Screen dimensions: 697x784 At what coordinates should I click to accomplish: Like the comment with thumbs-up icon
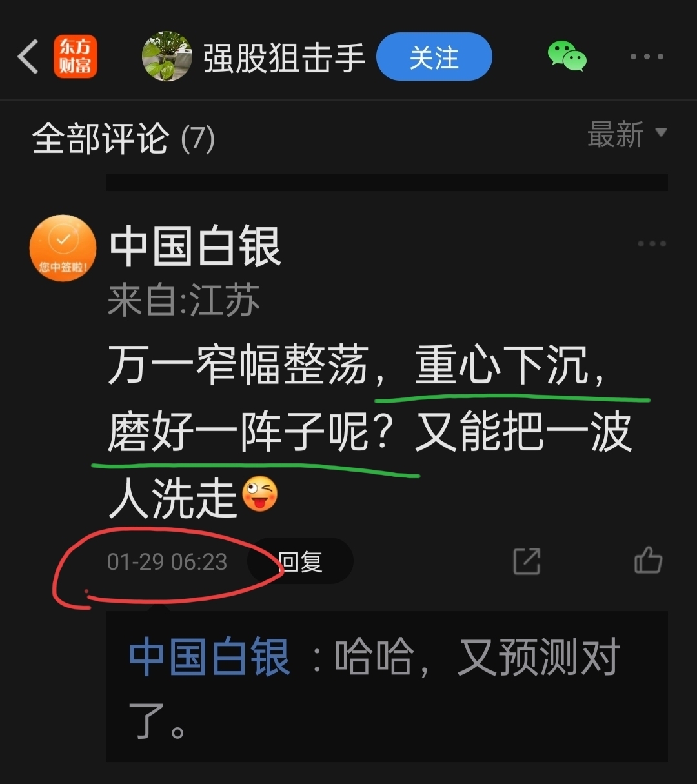click(648, 560)
